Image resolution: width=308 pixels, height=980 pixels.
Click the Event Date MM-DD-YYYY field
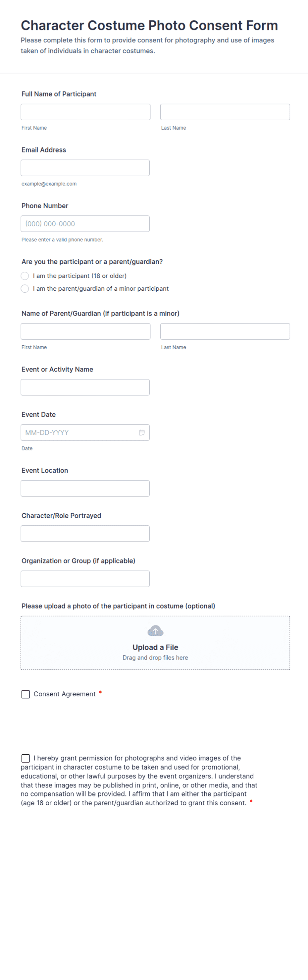[x=85, y=432]
